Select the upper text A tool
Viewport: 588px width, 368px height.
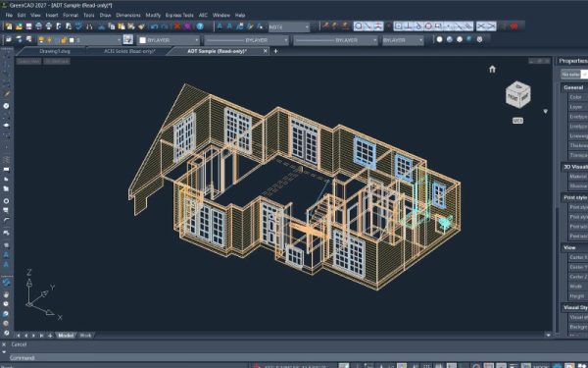click(x=6, y=255)
